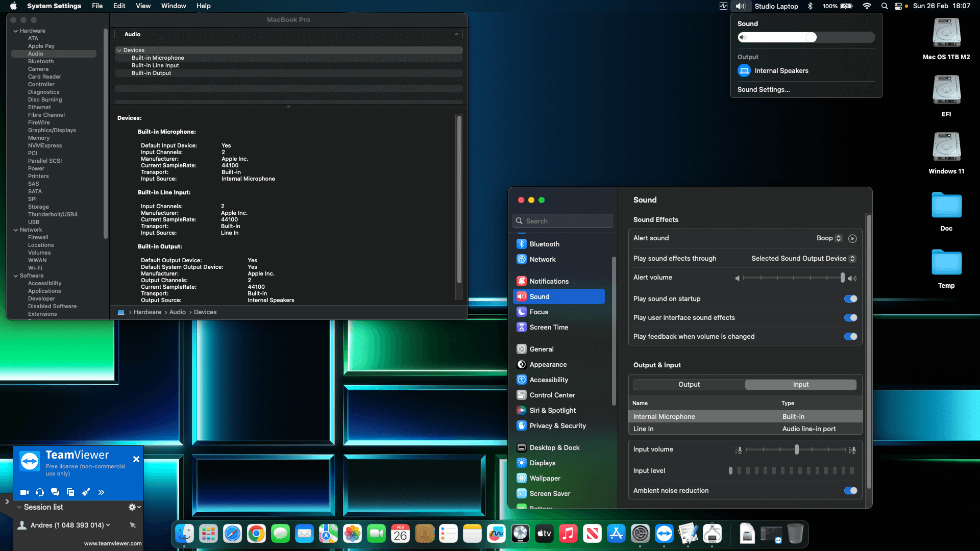Image resolution: width=980 pixels, height=551 pixels.
Task: Select Thunderbolt/USB4 in System Information sidebar
Action: pos(53,215)
